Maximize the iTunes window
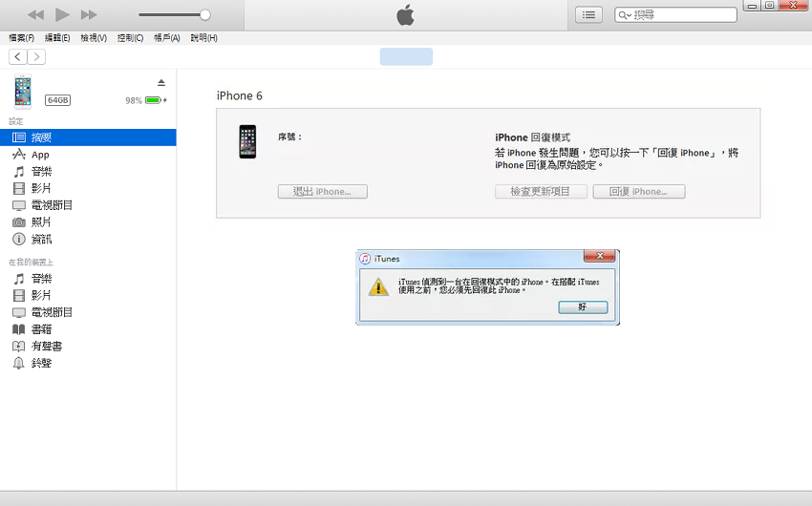This screenshot has width=812, height=506. [770, 6]
